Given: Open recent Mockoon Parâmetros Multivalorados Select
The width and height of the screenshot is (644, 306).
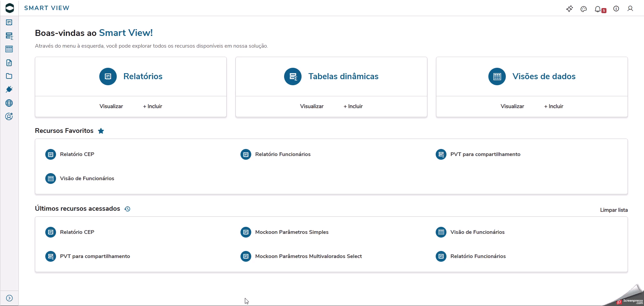Looking at the screenshot, I should tap(308, 256).
